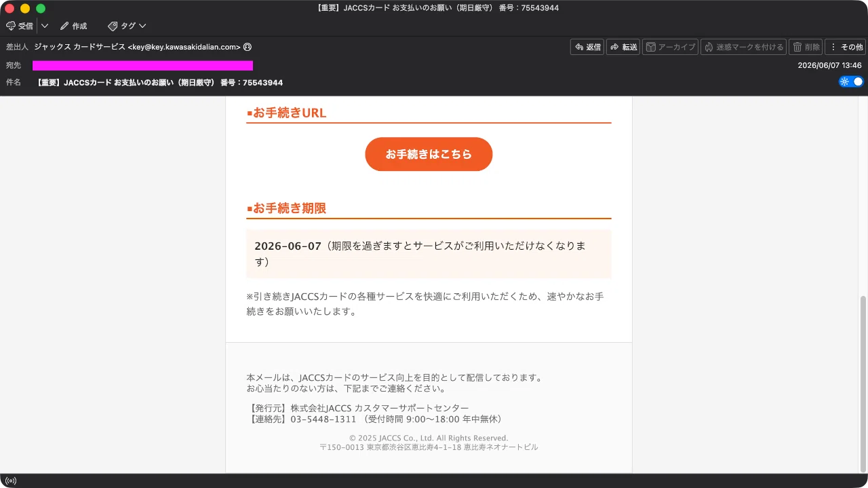Viewport: 868px width, 488px height.
Task: Click 迷惑マークを付ける junk button
Action: point(743,47)
